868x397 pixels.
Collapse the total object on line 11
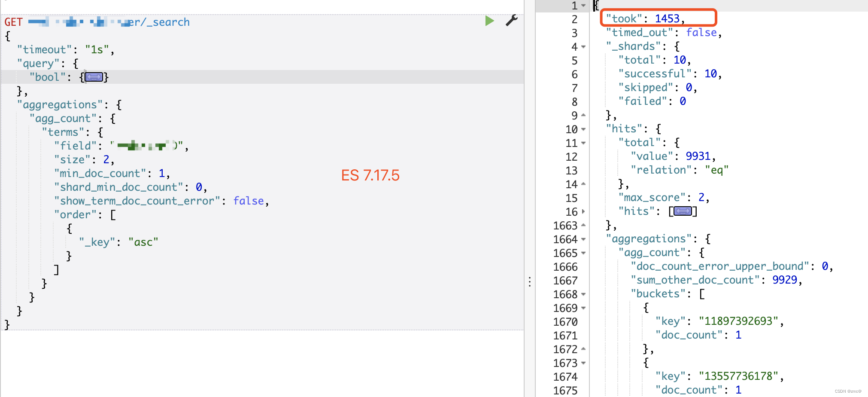(583, 143)
